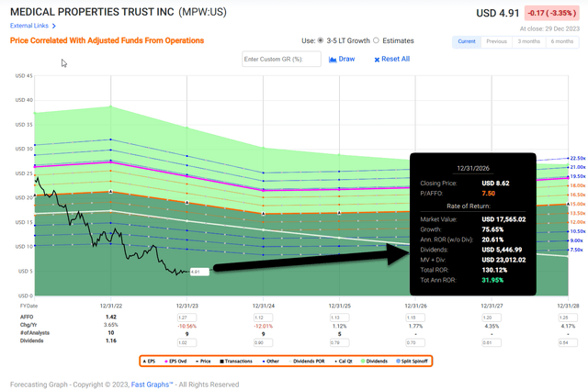The image size is (588, 390).
Task: Click the MEDICAL PROPERTIES TRUST INC title
Action: tap(92, 12)
